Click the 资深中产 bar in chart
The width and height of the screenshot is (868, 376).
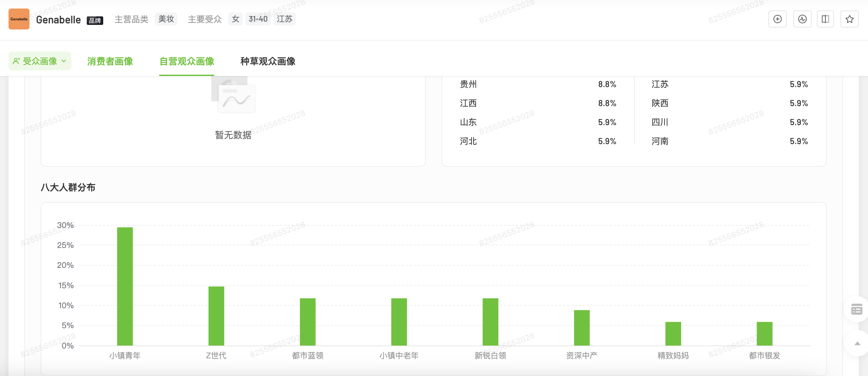coord(582,327)
